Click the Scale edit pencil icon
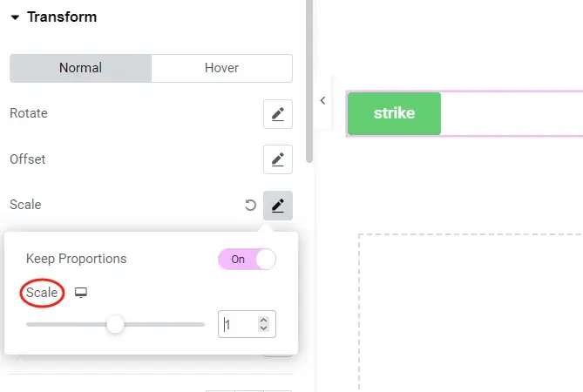The image size is (583, 392). coord(278,206)
